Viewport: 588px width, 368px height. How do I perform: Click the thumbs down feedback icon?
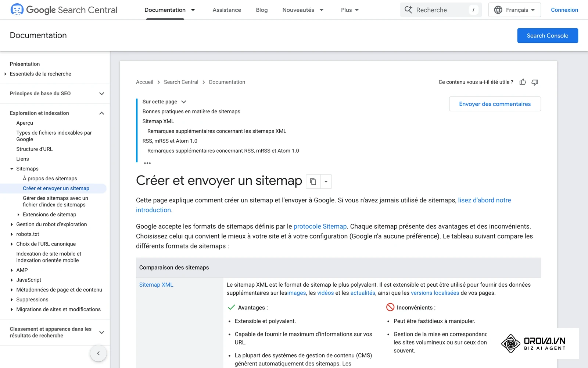(535, 82)
